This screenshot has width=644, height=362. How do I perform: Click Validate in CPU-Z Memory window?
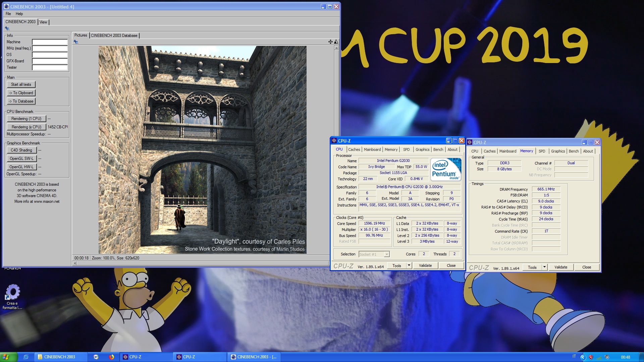pos(561,267)
